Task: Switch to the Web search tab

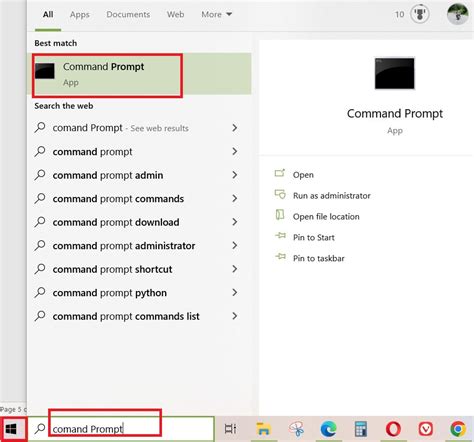Action: (175, 15)
